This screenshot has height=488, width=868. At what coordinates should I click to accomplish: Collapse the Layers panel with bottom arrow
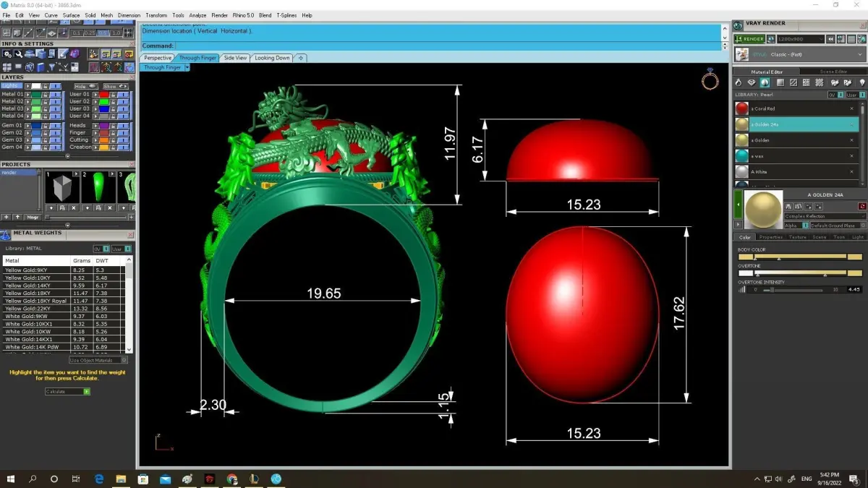[x=67, y=155]
